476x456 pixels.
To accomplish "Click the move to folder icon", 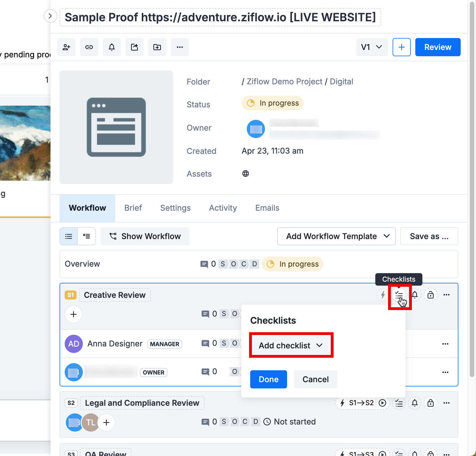I will 157,47.
